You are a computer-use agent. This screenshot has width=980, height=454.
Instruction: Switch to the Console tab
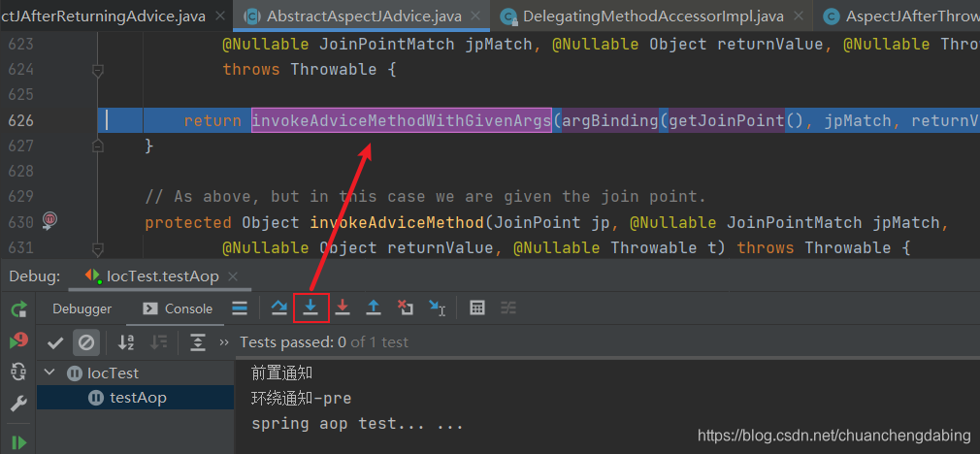178,308
